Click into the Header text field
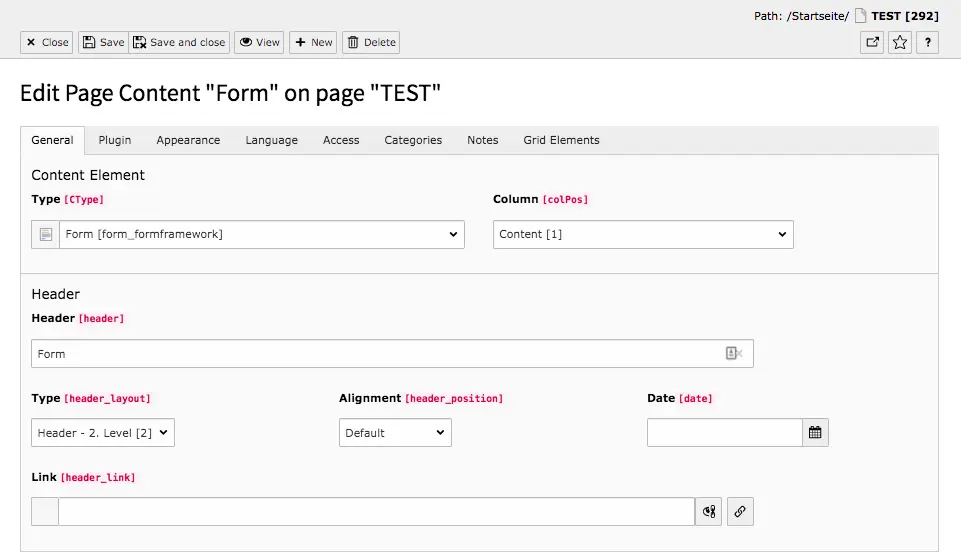 point(392,354)
